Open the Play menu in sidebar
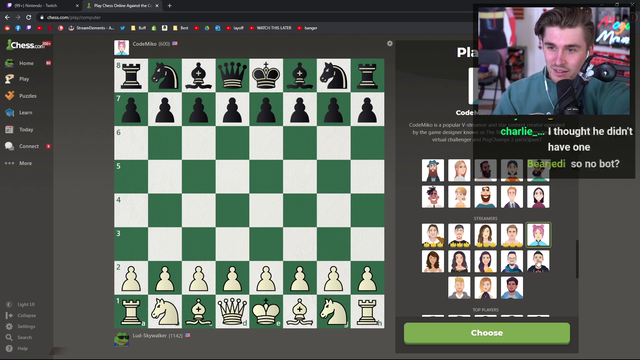This screenshot has width=640, height=360. pos(24,79)
